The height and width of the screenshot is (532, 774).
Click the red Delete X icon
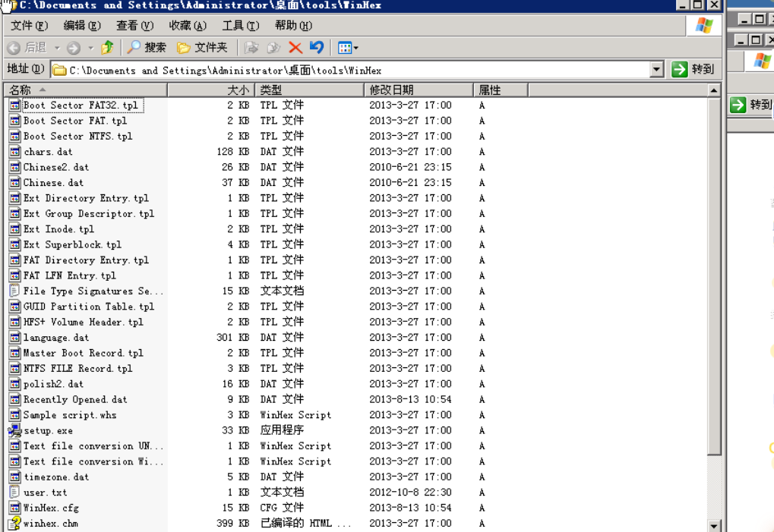tap(295, 47)
